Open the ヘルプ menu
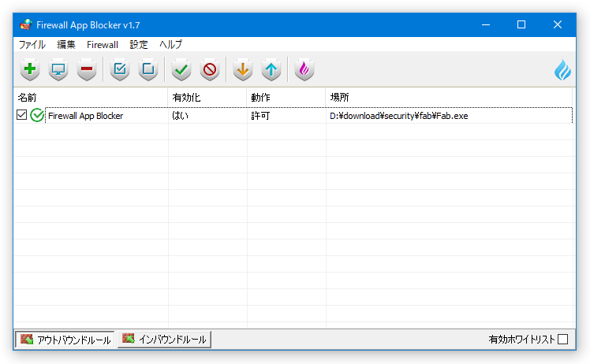590x364 pixels. tap(171, 44)
